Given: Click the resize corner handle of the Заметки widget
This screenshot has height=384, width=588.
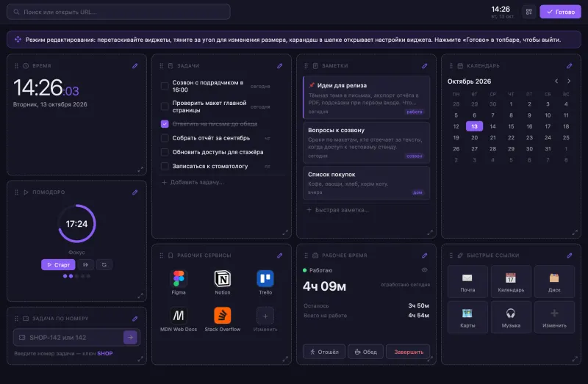Looking at the screenshot, I should point(430,233).
